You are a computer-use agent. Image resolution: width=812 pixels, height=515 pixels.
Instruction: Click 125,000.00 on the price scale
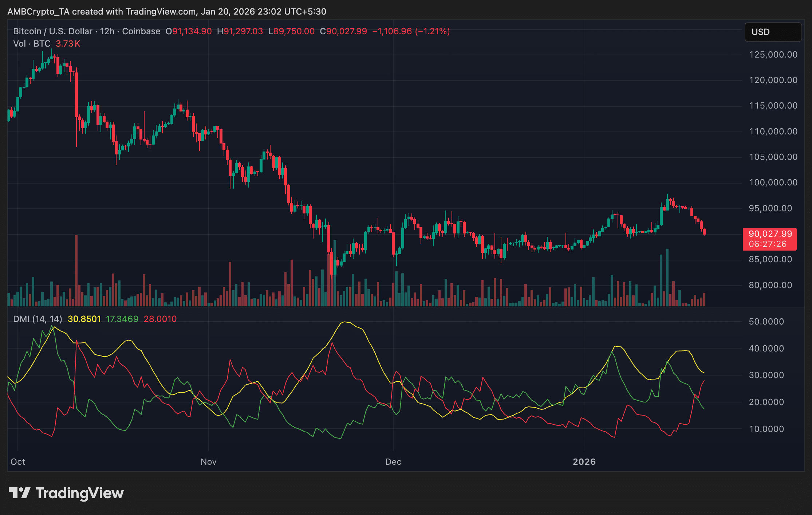[x=773, y=55]
